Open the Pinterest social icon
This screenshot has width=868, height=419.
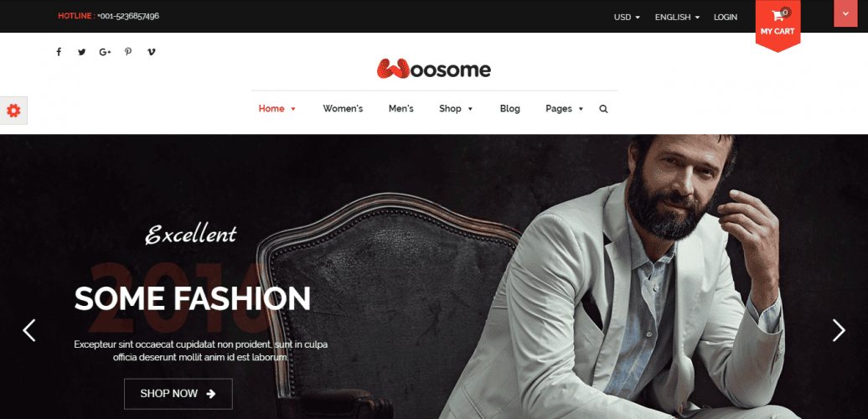click(128, 52)
